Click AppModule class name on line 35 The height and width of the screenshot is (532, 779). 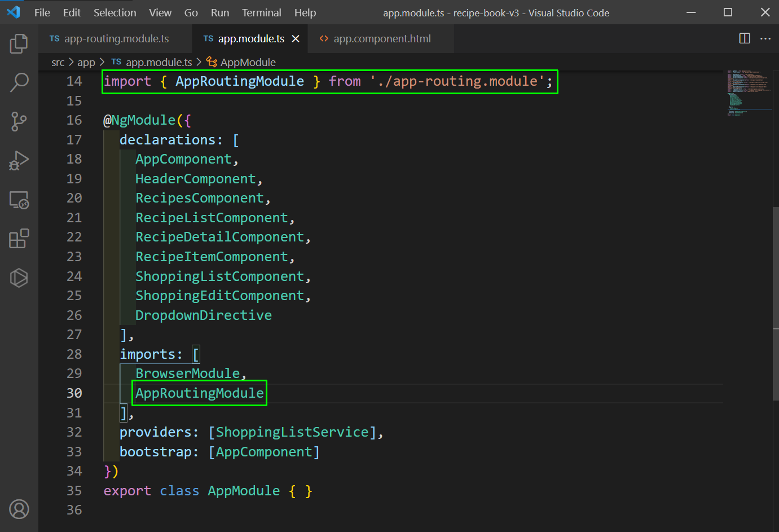click(244, 491)
